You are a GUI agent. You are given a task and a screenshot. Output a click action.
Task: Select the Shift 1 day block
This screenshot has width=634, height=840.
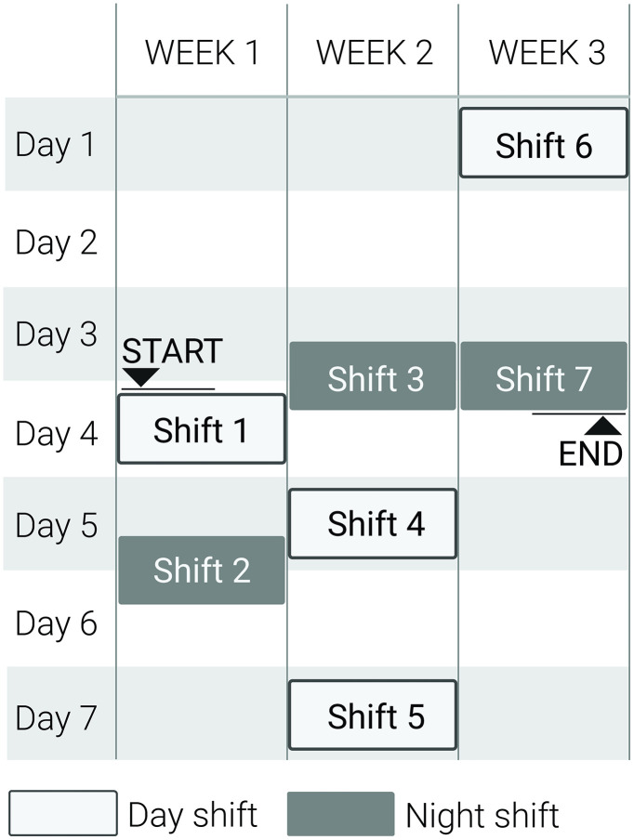[202, 428]
